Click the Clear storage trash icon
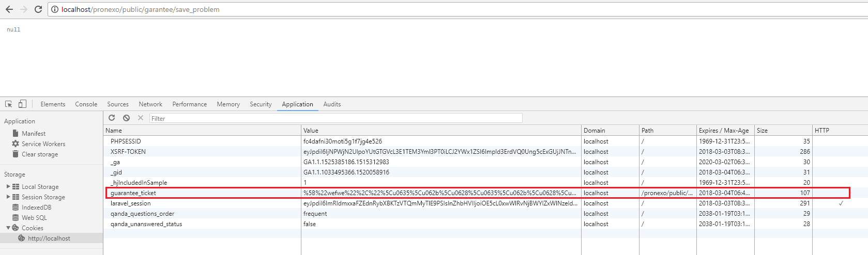The image size is (868, 255). 16,154
